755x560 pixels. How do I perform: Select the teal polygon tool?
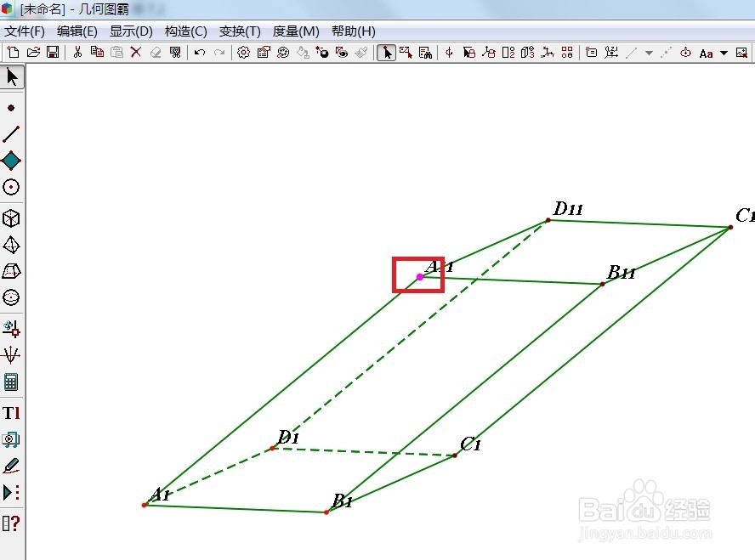coord(11,161)
